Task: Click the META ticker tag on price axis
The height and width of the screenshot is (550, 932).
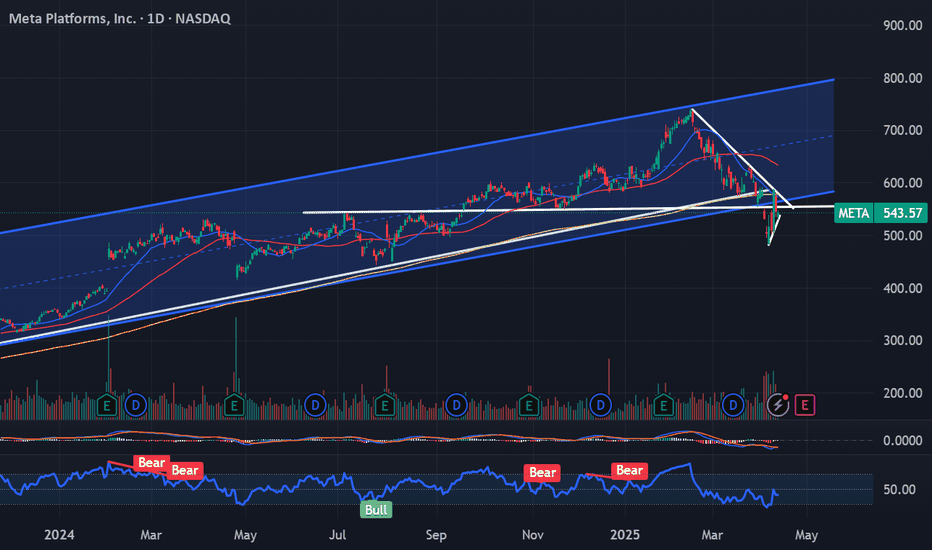Action: (854, 213)
